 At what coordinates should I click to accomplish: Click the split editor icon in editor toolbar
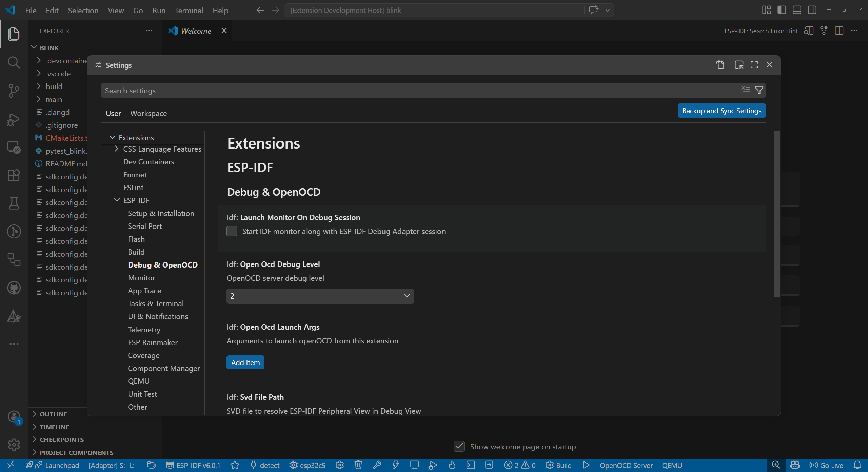(x=839, y=31)
